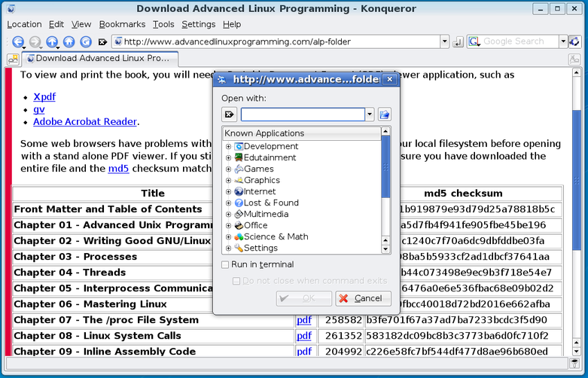
Task: Click the Edutainment category icon
Action: 239,157
